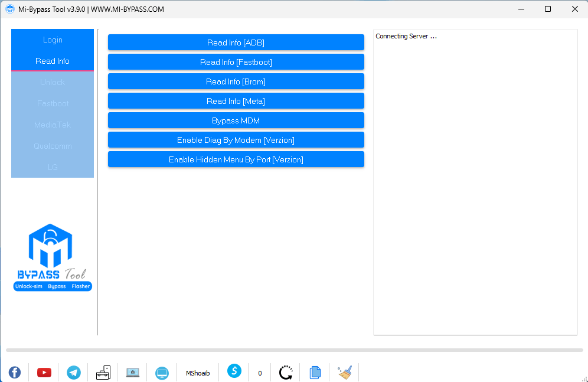Viewport: 588px width, 382px height.
Task: Enable Diag By Modem [Verzion]
Action: [236, 140]
